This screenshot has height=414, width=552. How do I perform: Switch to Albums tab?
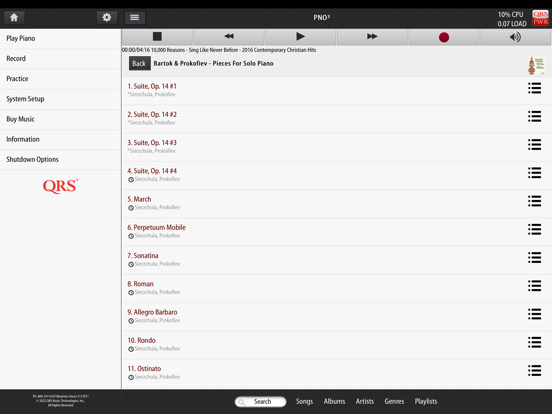[x=334, y=401]
